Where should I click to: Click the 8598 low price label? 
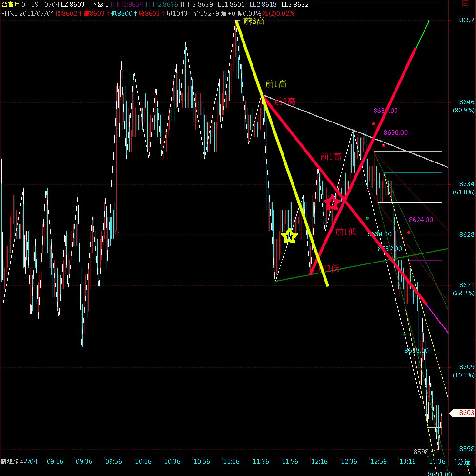(x=421, y=451)
